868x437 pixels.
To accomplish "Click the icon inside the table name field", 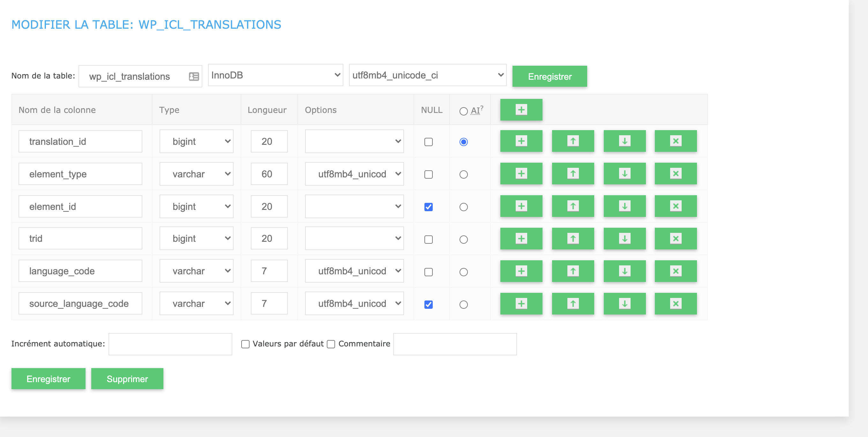I will pos(194,77).
